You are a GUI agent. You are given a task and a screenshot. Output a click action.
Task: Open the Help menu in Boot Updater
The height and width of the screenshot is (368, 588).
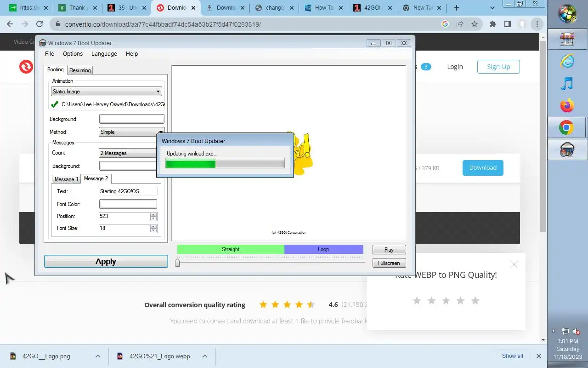(132, 54)
